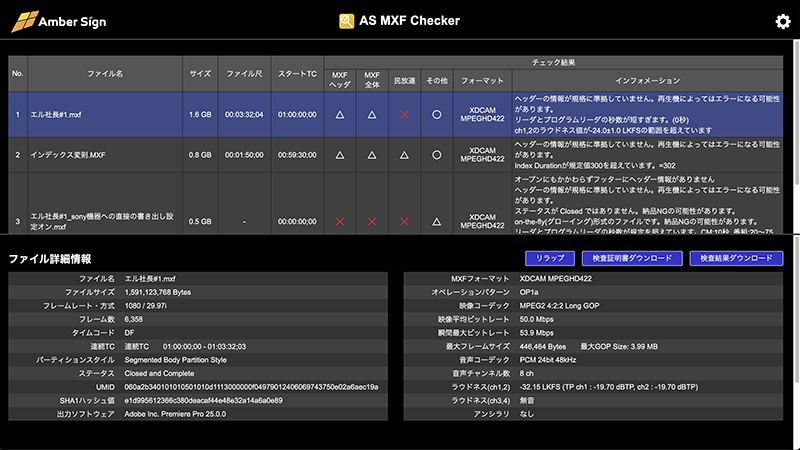800x450 pixels.
Task: Click file size value 1,591,123,768 Bytes
Action: 158,292
